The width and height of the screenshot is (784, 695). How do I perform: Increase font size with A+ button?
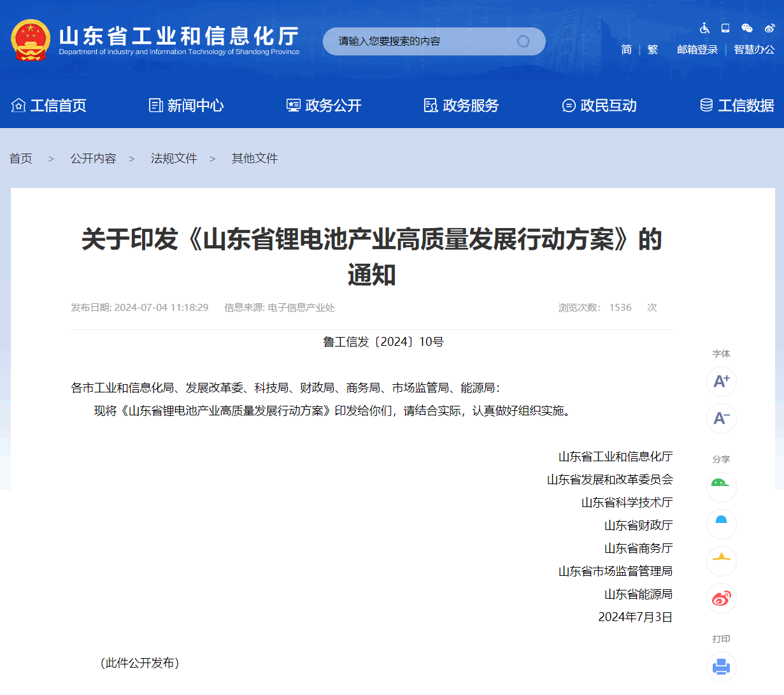coord(722,382)
